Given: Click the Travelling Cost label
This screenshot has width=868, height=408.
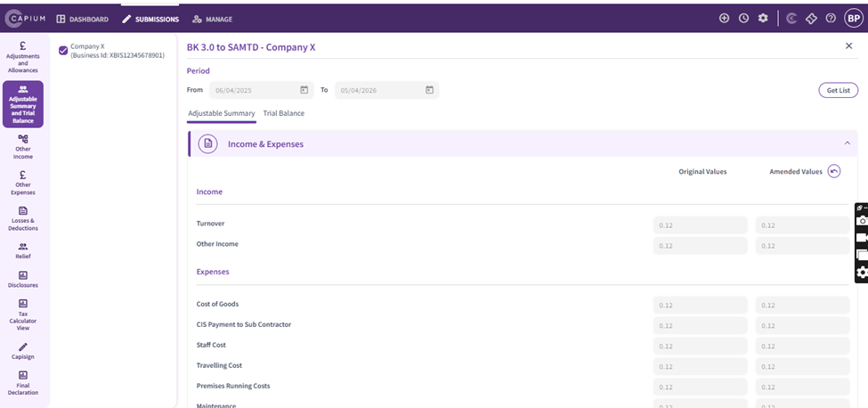Looking at the screenshot, I should 219,365.
